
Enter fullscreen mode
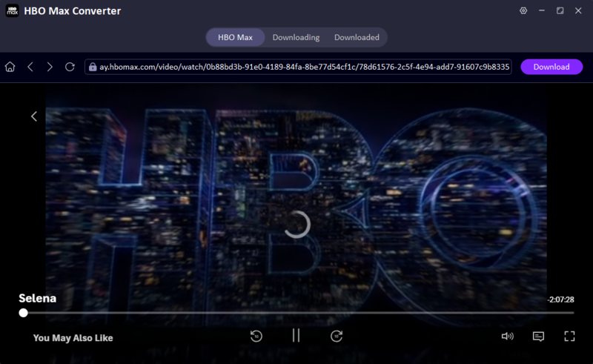[x=569, y=336]
